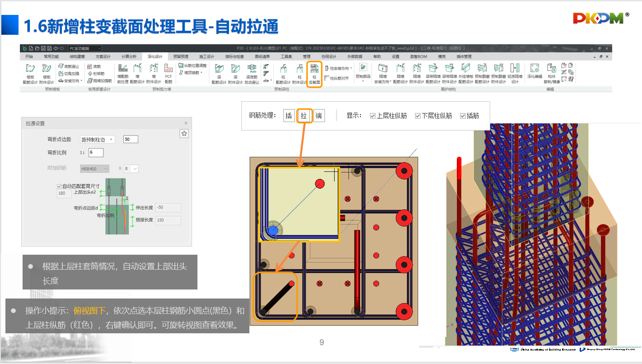Switch to the 预留预埋 ribbon tab
This screenshot has width=642, height=364.
(181, 56)
